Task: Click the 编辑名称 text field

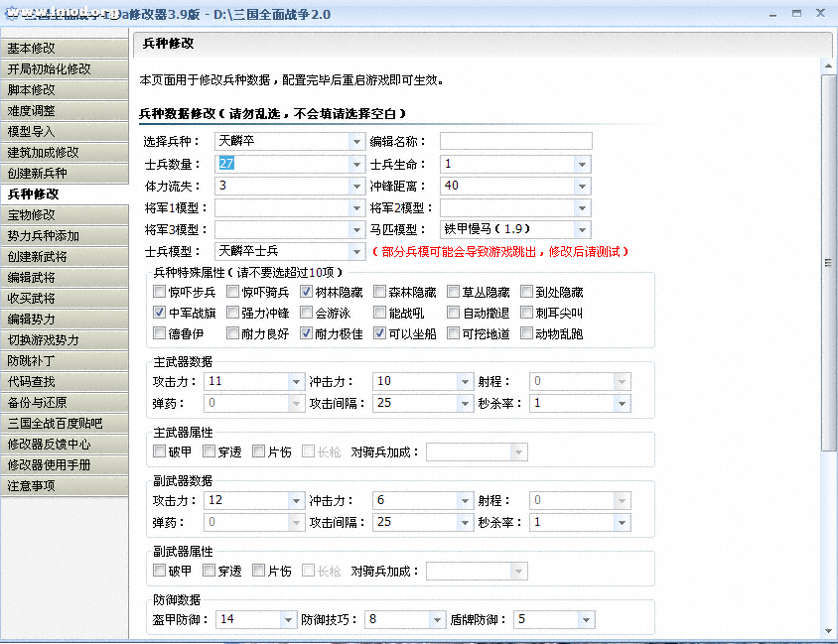Action: click(x=515, y=141)
